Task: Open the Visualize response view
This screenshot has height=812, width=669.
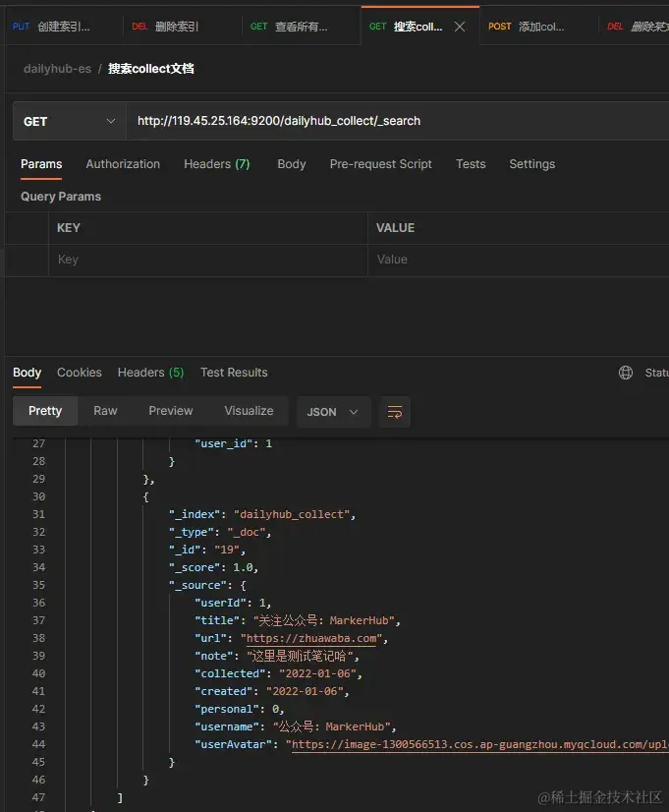Action: (249, 411)
